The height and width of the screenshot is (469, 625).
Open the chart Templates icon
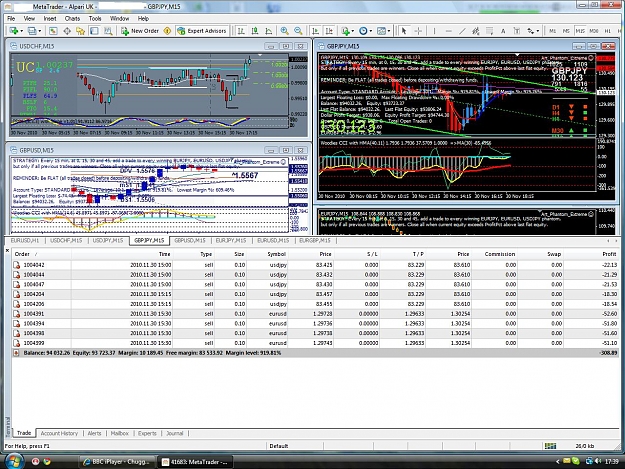tap(381, 31)
